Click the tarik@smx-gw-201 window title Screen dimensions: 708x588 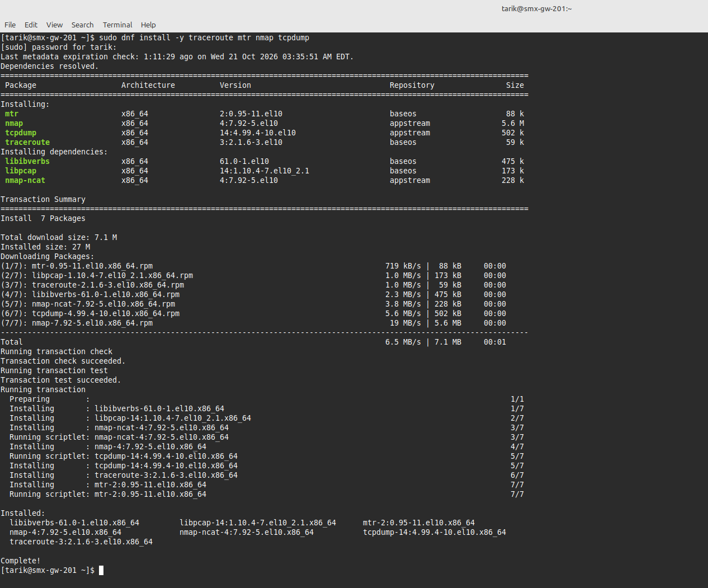click(x=536, y=8)
